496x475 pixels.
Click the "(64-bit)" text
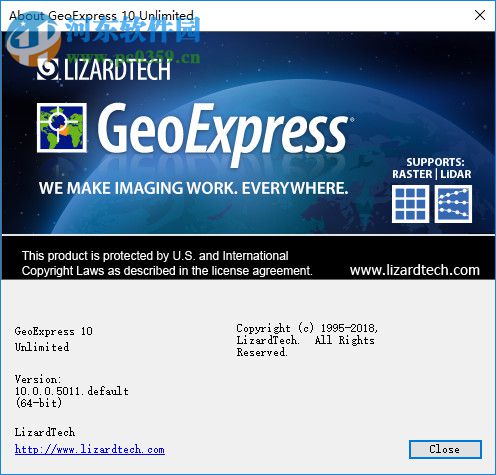click(x=39, y=403)
